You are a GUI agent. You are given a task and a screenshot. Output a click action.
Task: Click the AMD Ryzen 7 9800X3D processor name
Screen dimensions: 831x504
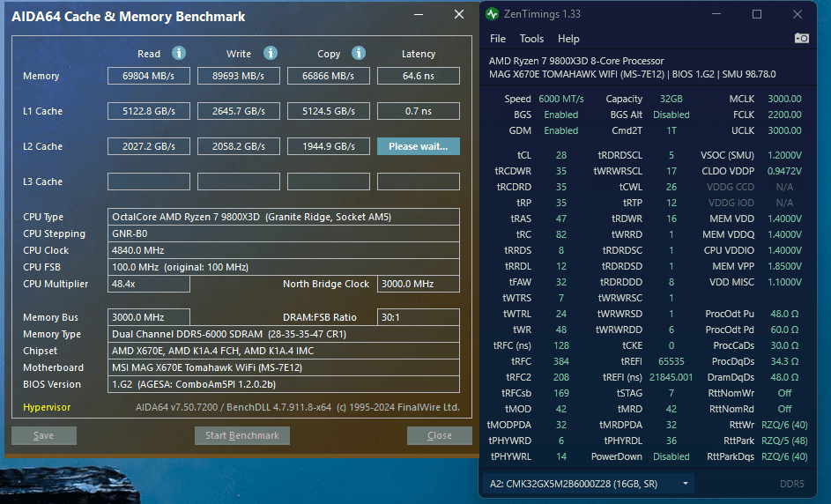(576, 61)
